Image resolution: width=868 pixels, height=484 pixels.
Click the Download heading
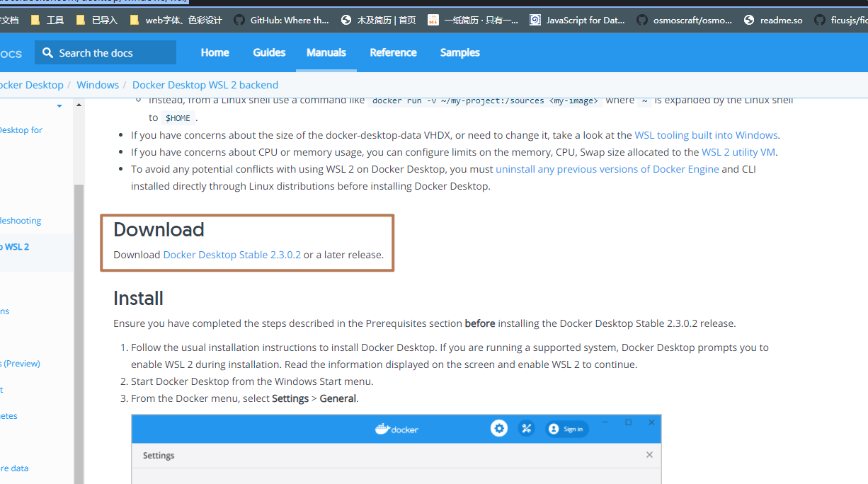coord(159,229)
